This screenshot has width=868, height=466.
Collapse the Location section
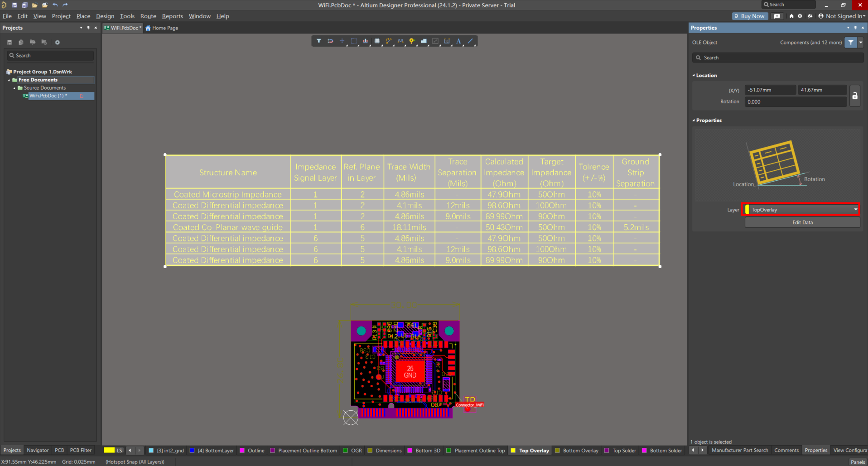pyautogui.click(x=694, y=76)
